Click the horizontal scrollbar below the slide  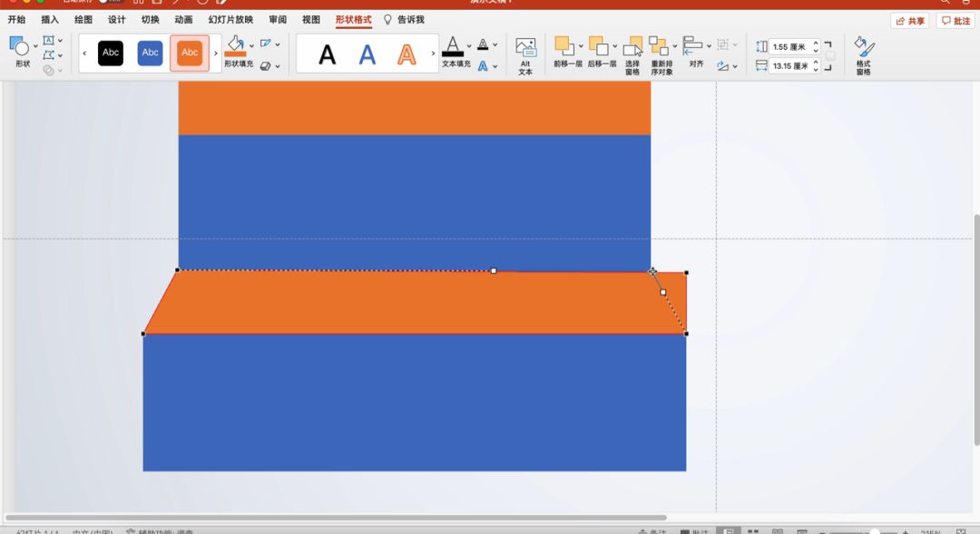coord(336,517)
